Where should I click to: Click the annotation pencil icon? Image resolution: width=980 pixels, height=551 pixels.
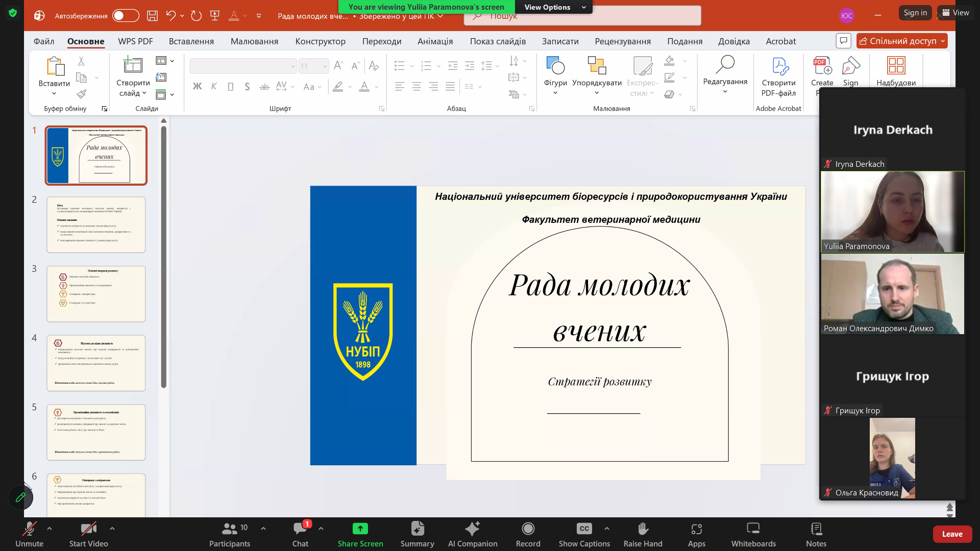click(x=20, y=497)
